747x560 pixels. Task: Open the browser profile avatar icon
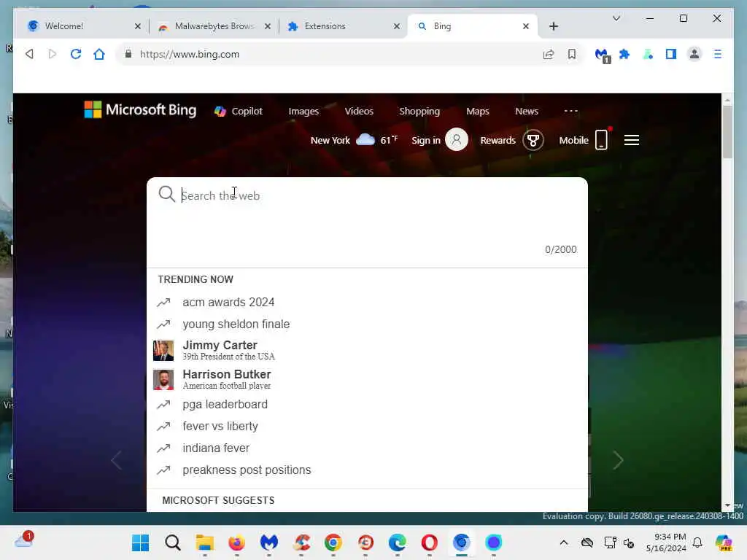tap(694, 54)
